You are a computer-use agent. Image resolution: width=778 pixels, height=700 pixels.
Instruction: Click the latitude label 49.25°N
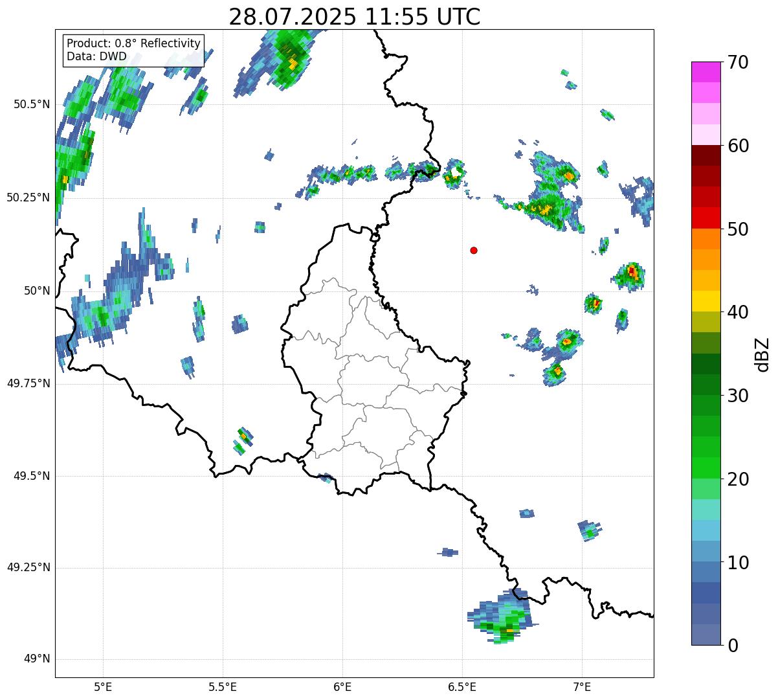(x=28, y=568)
